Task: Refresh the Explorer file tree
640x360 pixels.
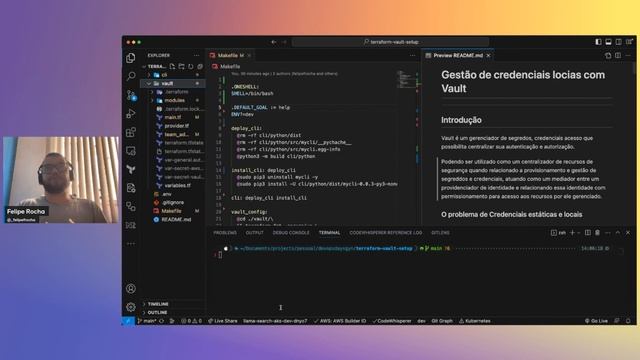Action: click(191, 67)
